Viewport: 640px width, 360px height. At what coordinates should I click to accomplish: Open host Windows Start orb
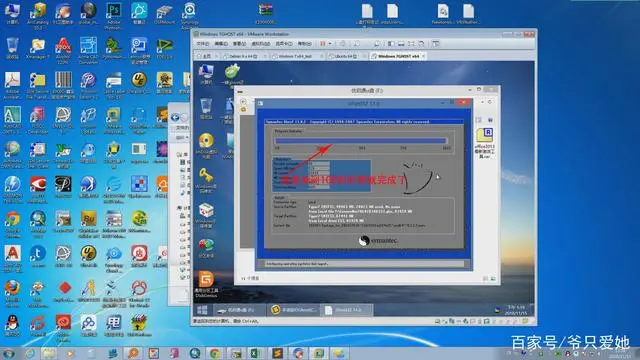(8, 353)
